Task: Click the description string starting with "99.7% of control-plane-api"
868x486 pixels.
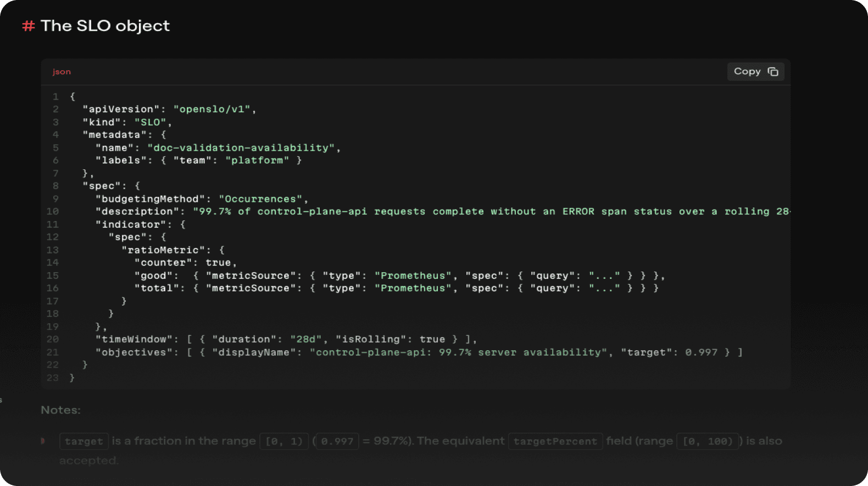Action: (x=491, y=211)
